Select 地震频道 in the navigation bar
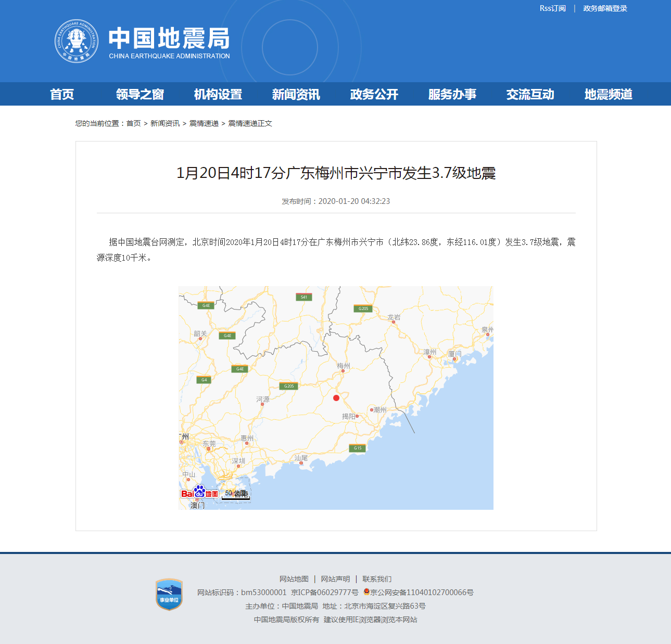The height and width of the screenshot is (644, 671). (608, 94)
